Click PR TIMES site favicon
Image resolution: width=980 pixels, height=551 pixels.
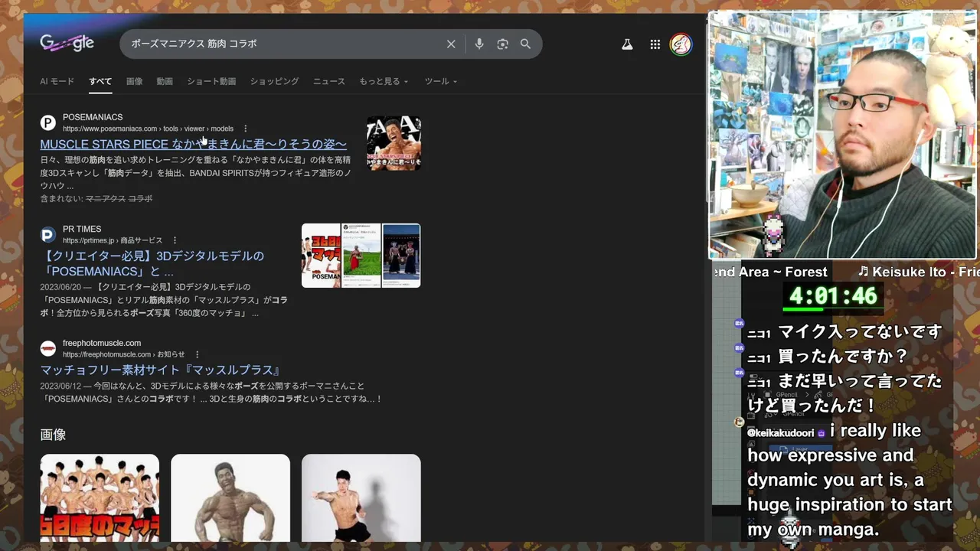(x=48, y=234)
